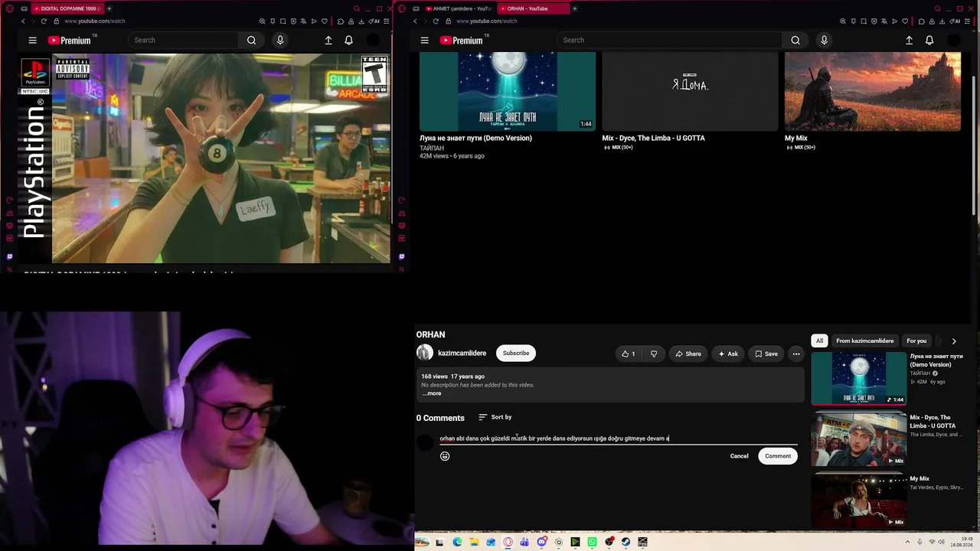Open the YouTube guide menu in the left window

coord(32,41)
